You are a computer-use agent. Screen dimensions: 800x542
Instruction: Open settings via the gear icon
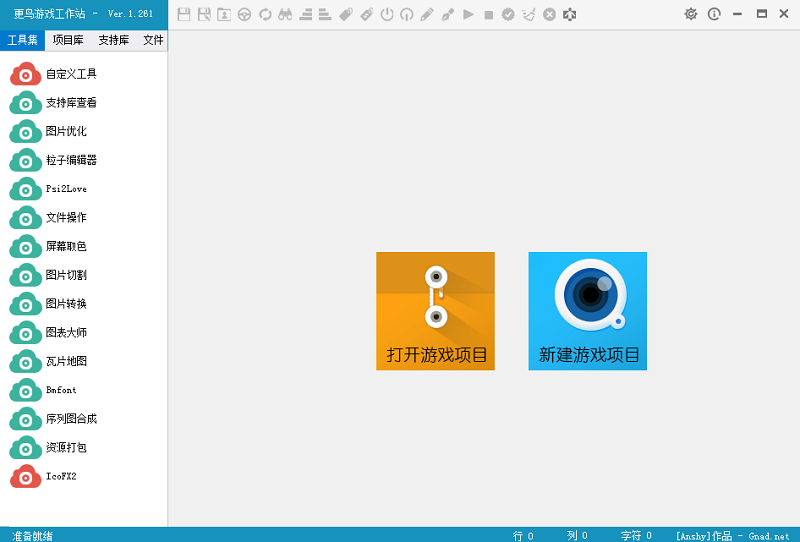(x=690, y=14)
